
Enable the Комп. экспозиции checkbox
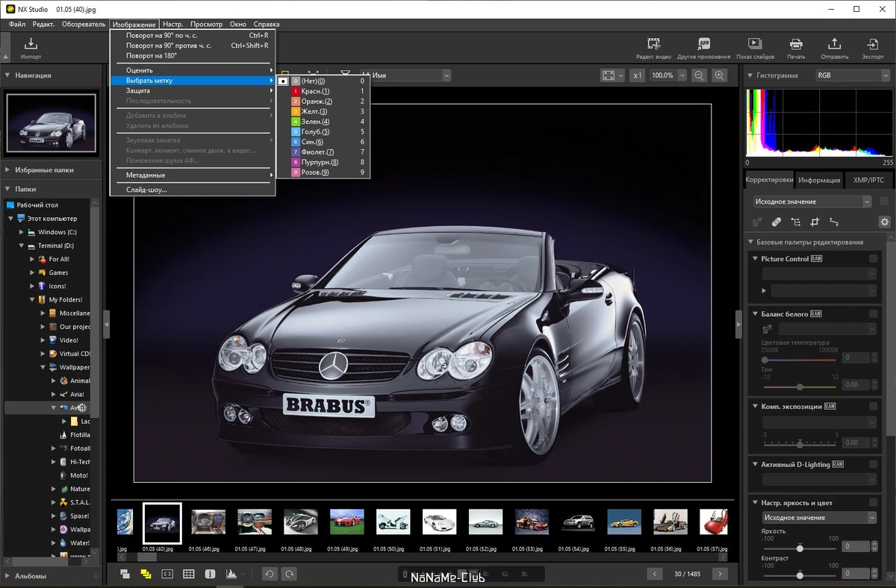[873, 407]
